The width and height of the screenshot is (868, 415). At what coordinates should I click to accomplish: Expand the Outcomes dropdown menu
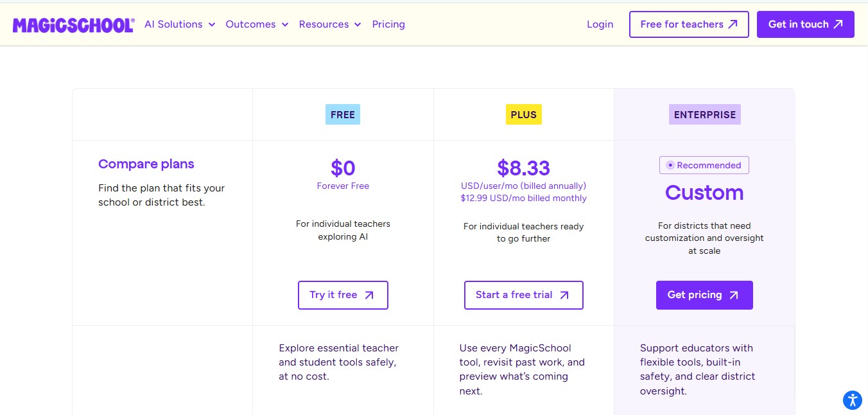click(257, 24)
